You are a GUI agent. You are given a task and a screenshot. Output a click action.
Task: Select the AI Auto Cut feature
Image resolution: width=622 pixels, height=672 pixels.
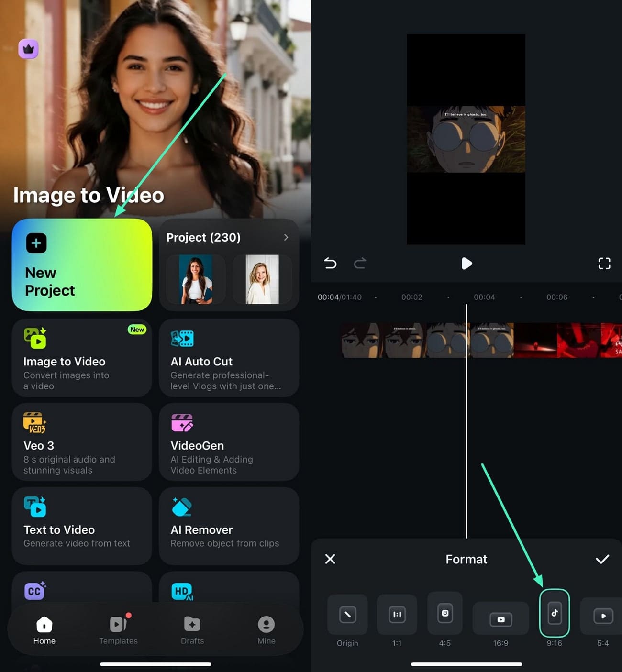229,358
